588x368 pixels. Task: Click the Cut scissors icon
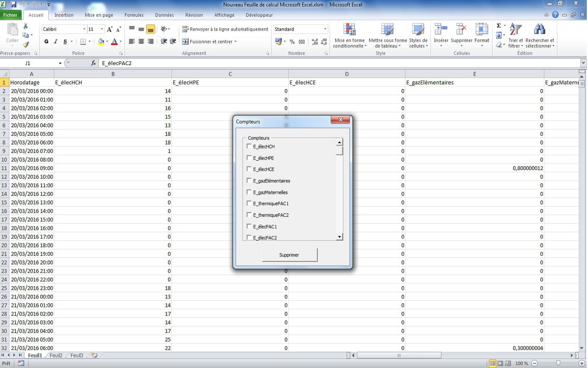(26, 26)
